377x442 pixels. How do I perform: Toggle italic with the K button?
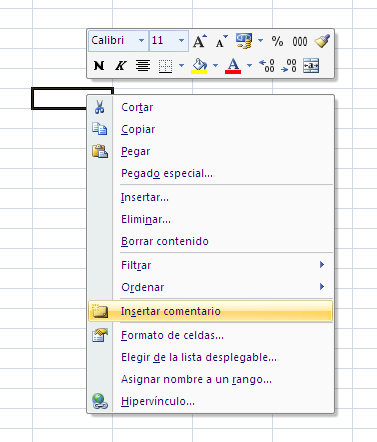tap(120, 65)
